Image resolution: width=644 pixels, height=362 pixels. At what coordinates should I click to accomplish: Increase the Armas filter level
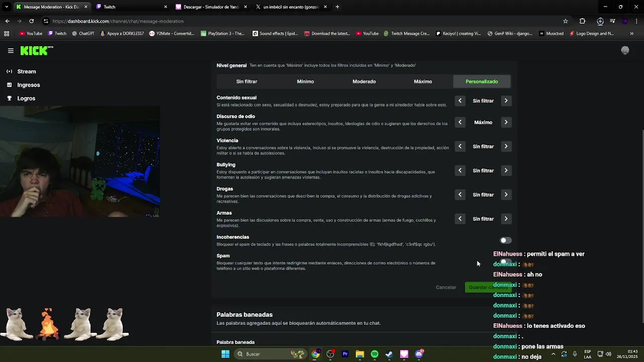[506, 219]
